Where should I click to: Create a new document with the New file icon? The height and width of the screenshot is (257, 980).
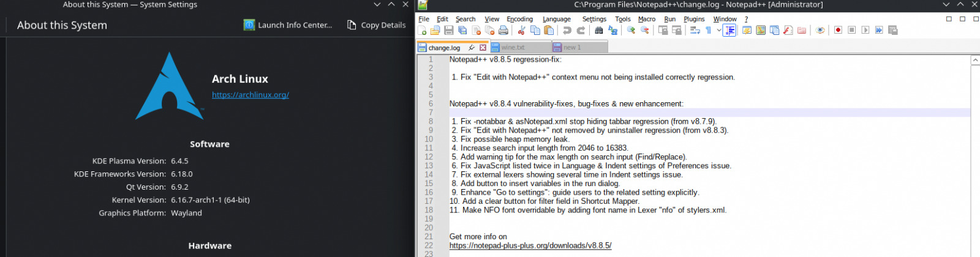(422, 30)
